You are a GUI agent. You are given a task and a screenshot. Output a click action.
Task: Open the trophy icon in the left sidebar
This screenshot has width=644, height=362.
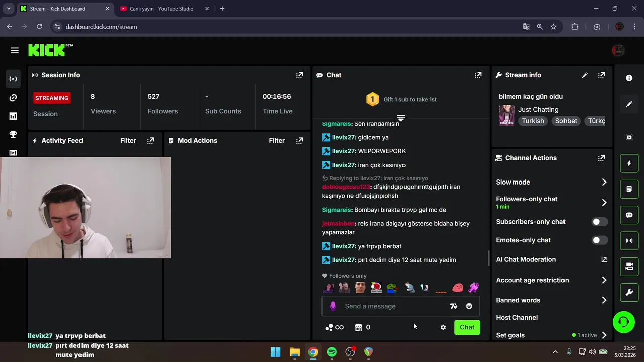point(13,134)
